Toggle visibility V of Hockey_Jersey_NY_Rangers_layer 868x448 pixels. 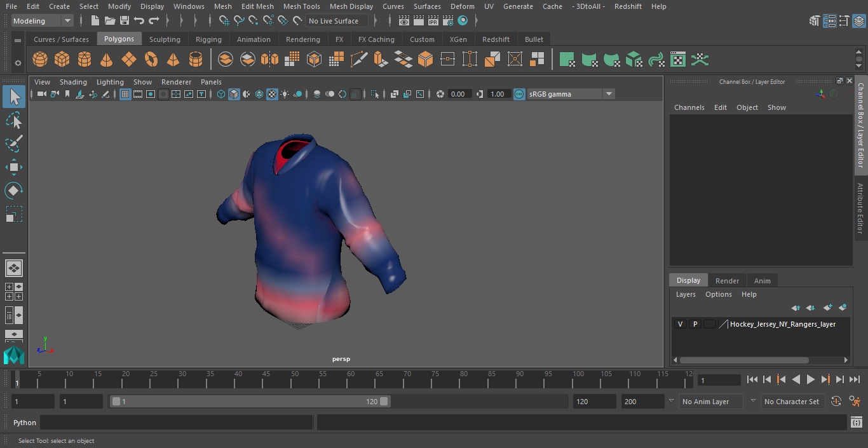[x=680, y=324]
